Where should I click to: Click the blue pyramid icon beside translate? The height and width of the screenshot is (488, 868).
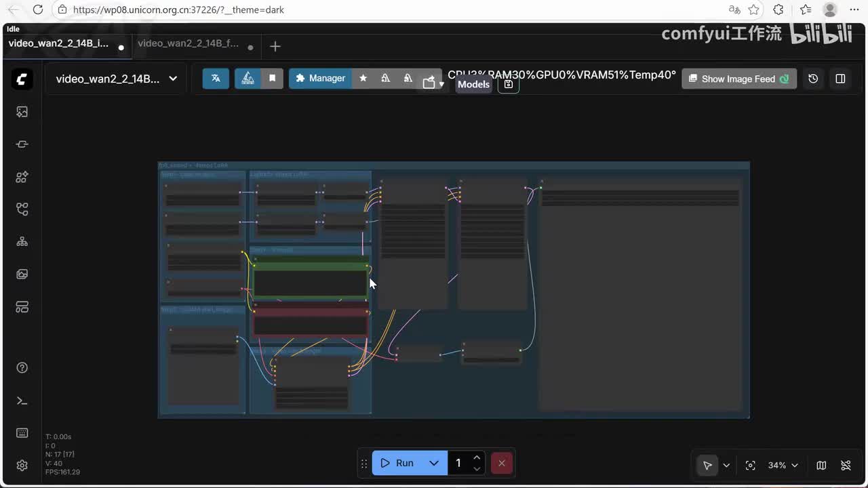pos(248,79)
